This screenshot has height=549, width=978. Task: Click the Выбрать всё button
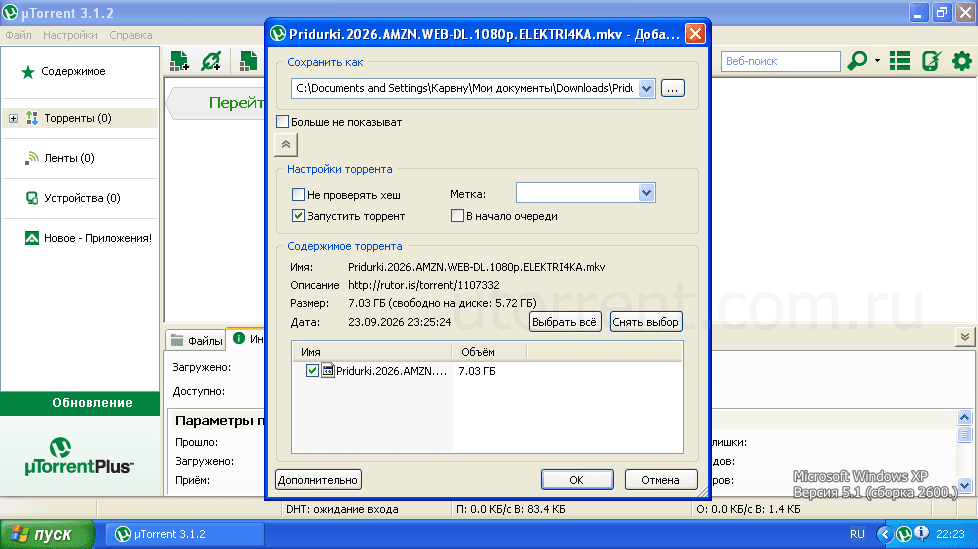coord(565,322)
